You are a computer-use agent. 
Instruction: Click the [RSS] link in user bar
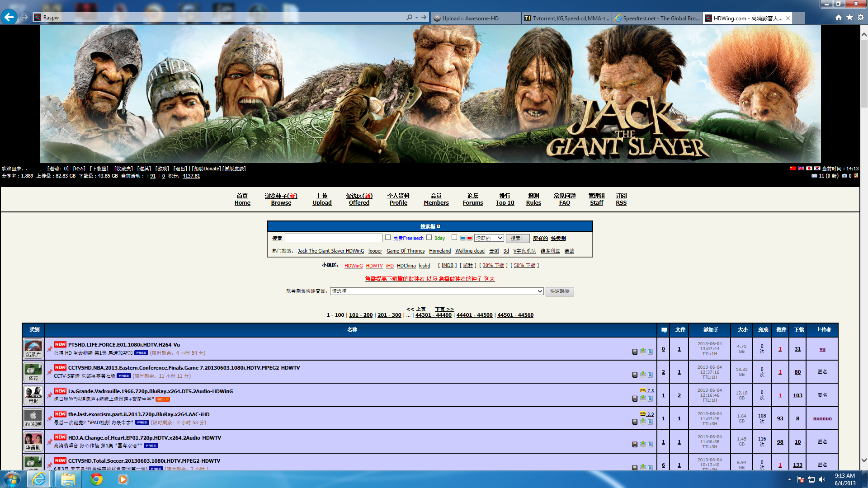click(x=79, y=169)
